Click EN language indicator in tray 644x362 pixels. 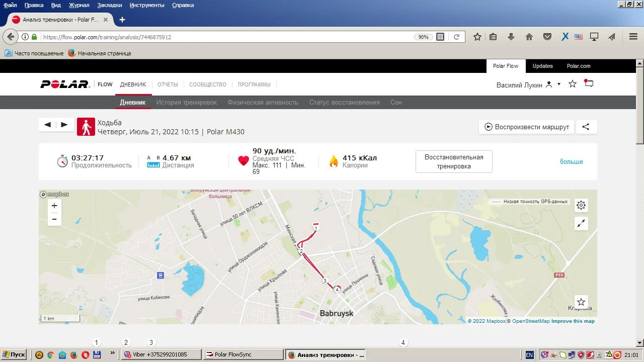point(529,354)
